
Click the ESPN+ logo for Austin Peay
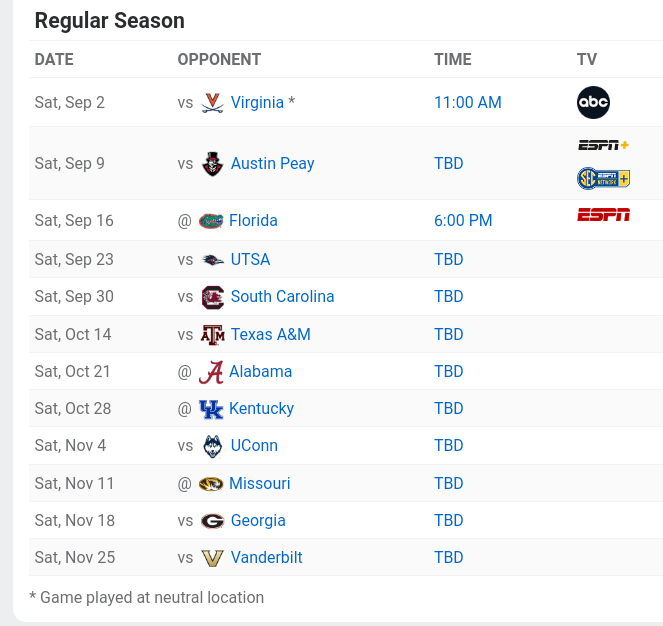coord(603,145)
